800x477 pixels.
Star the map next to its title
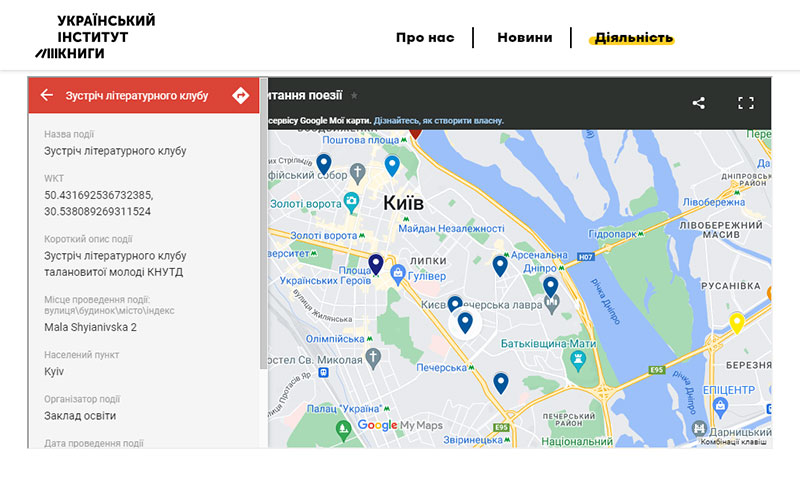point(354,95)
